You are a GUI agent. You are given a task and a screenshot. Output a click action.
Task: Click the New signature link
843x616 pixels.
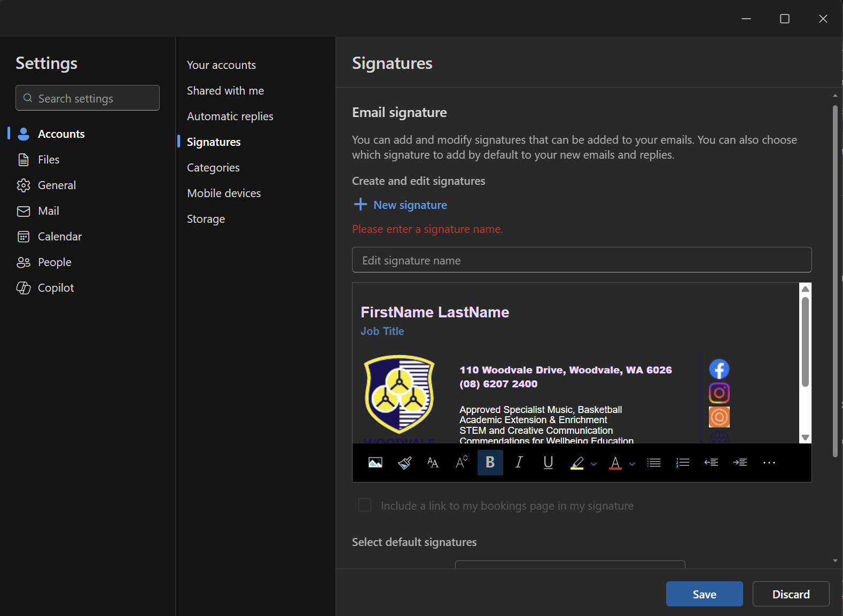tap(410, 205)
